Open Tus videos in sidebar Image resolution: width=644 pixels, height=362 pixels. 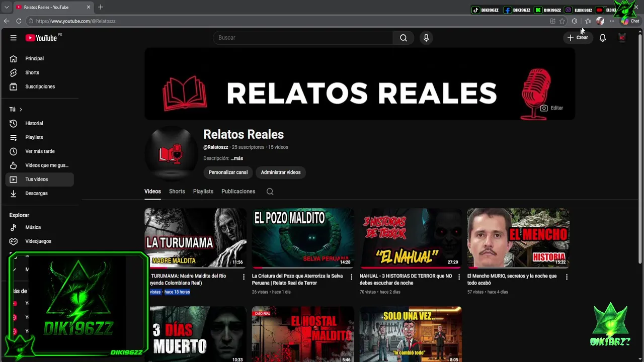39,179
